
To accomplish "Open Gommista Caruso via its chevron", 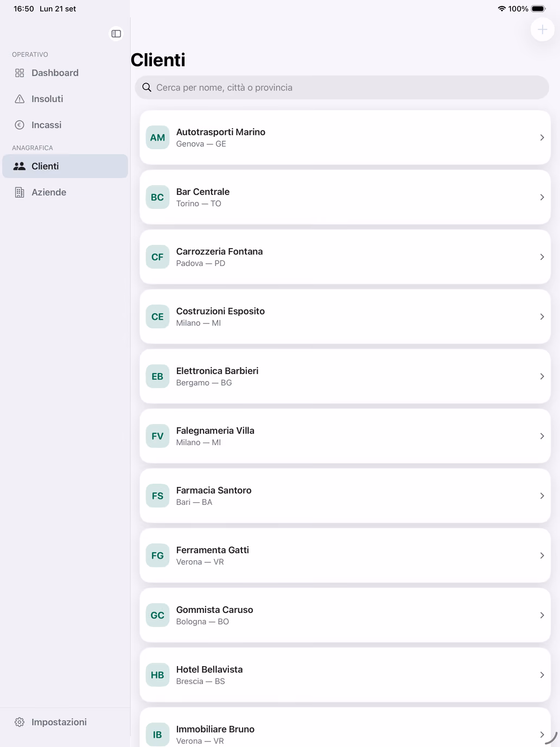I will click(x=542, y=615).
